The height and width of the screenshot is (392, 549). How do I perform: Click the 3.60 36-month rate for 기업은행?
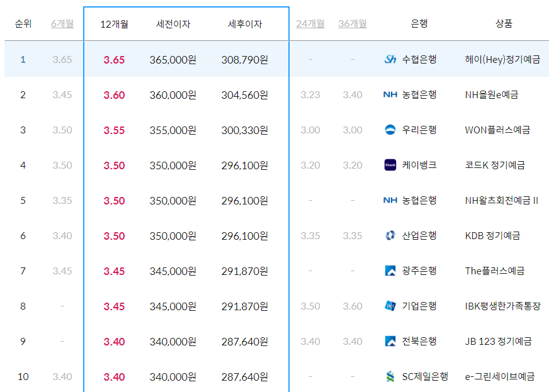[x=353, y=306]
